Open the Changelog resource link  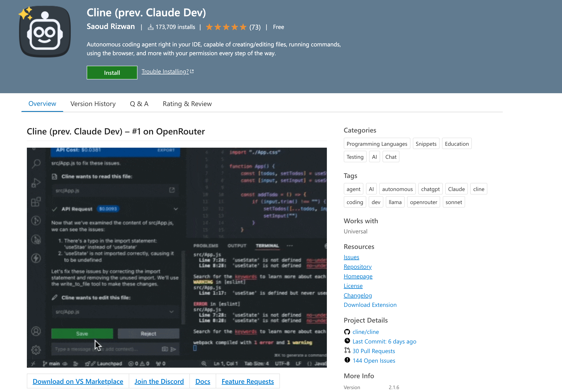[x=357, y=295]
